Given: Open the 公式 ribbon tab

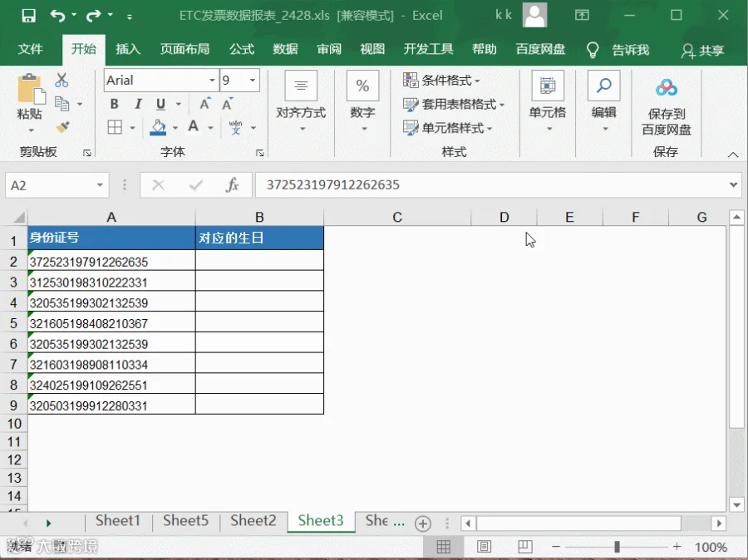Looking at the screenshot, I should 242,49.
